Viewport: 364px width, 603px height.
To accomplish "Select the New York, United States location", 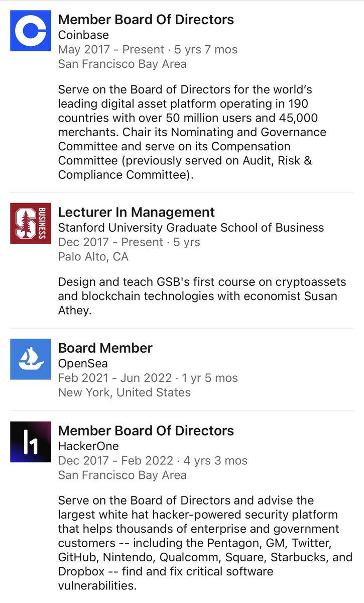I will pyautogui.click(x=124, y=392).
